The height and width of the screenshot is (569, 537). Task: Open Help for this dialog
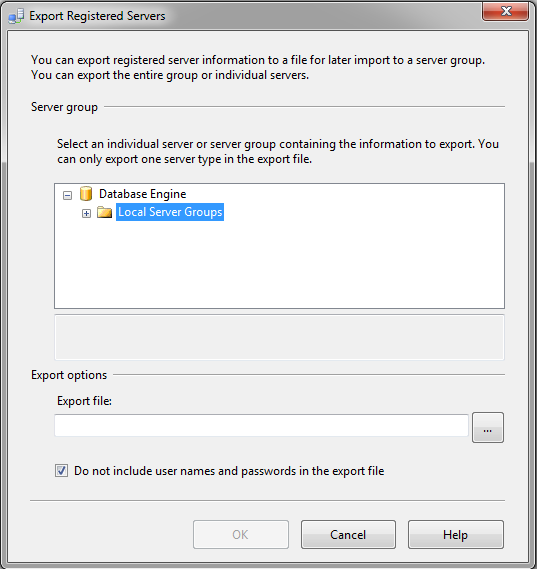click(456, 535)
